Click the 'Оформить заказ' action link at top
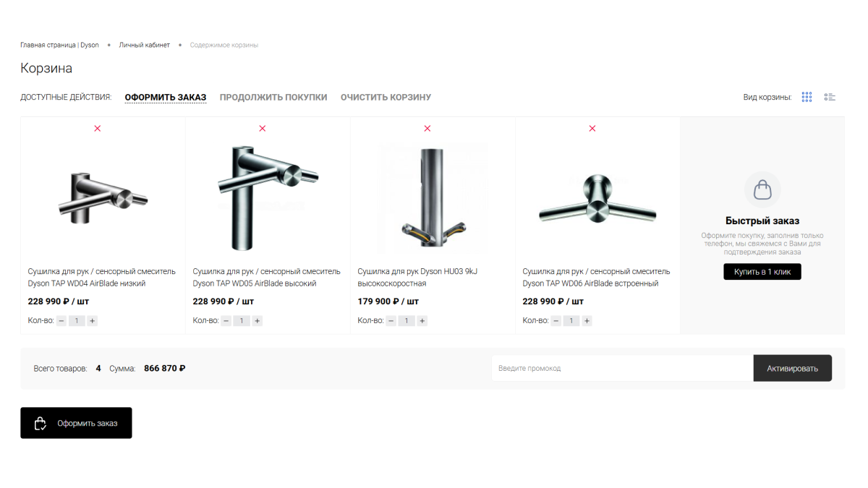 pos(166,98)
